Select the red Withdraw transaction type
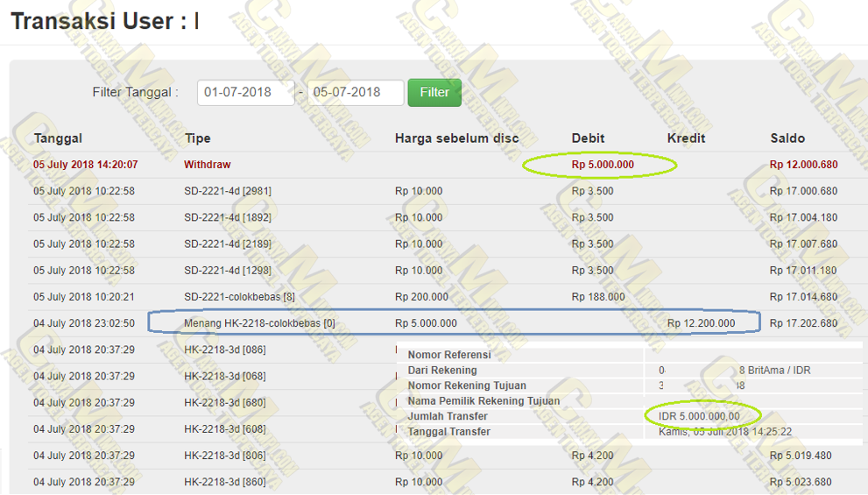The width and height of the screenshot is (868, 495). [x=207, y=165]
